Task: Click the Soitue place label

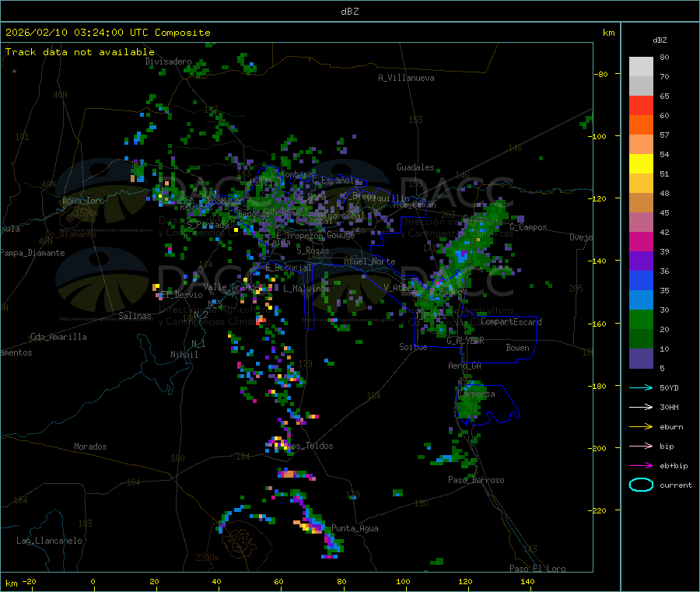Action: click(413, 347)
